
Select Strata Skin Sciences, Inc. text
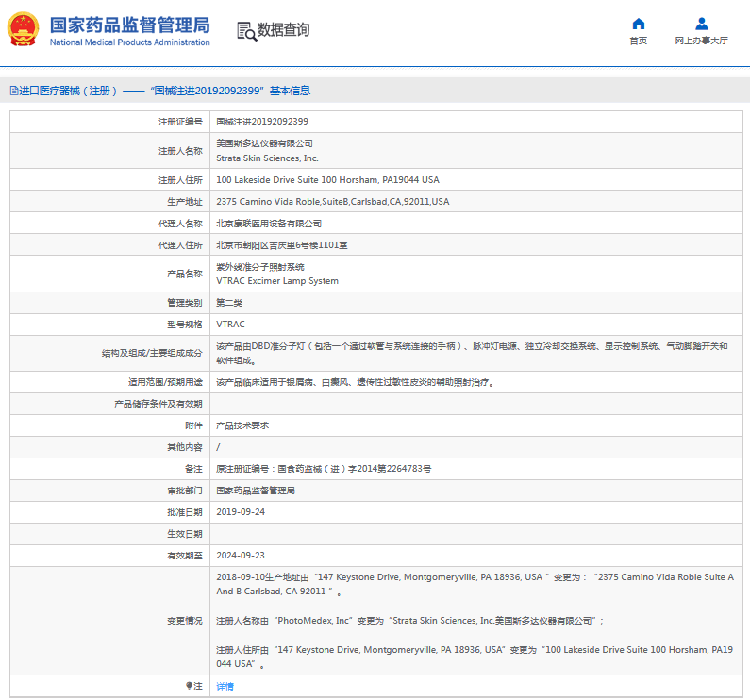(x=267, y=158)
